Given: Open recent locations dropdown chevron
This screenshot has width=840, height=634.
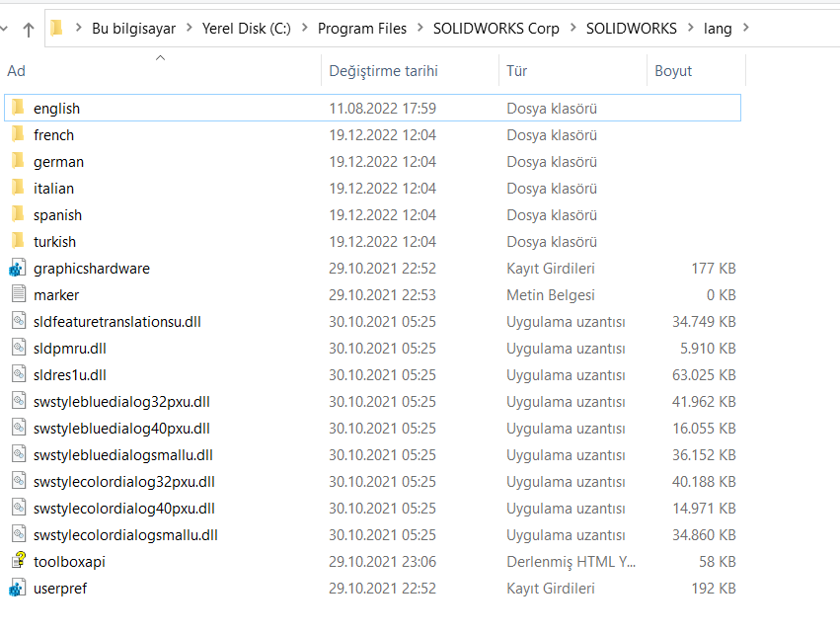Looking at the screenshot, I should click(x=4, y=29).
